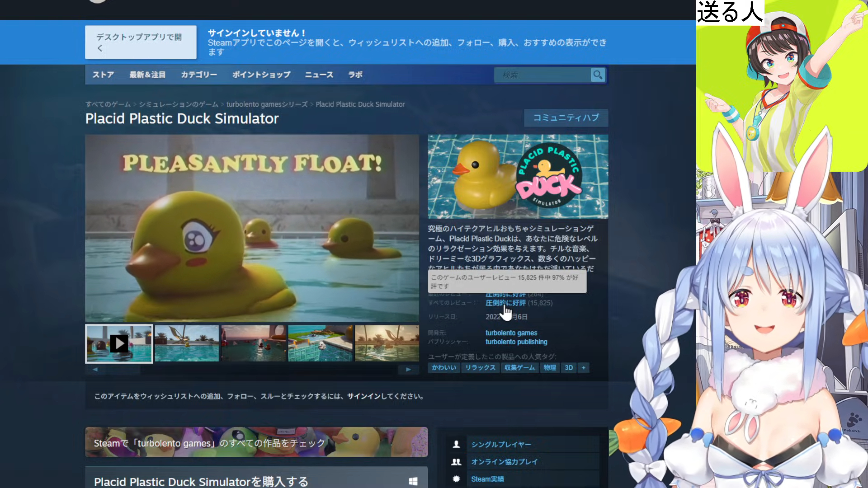Open コミュニティハブ button
Screen dimensions: 868x488
coord(566,117)
